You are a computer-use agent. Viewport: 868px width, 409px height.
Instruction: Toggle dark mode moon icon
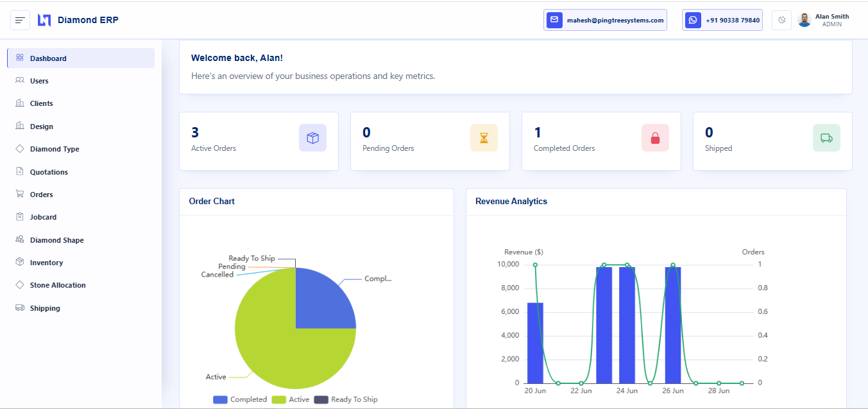[781, 20]
